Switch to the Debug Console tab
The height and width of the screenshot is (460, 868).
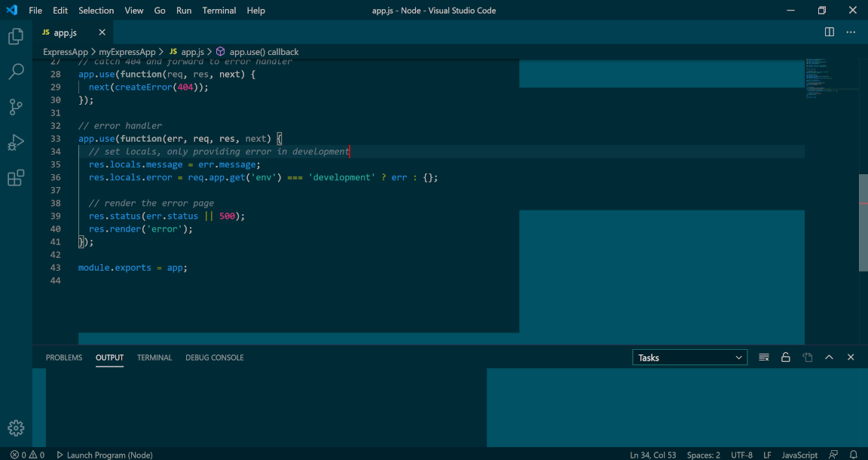tap(214, 357)
